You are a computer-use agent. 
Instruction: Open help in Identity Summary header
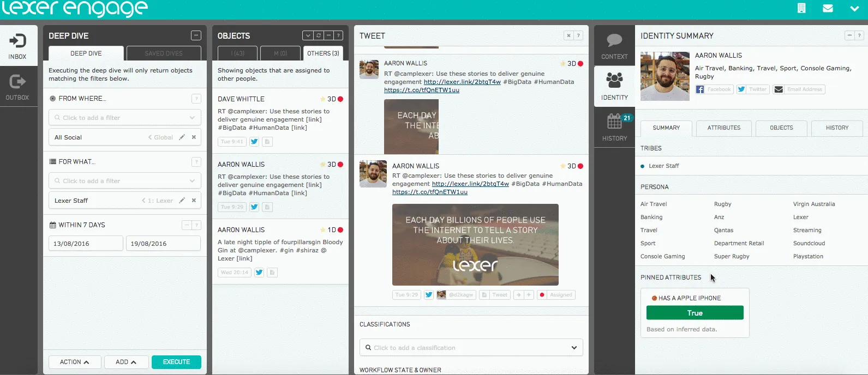(x=859, y=35)
